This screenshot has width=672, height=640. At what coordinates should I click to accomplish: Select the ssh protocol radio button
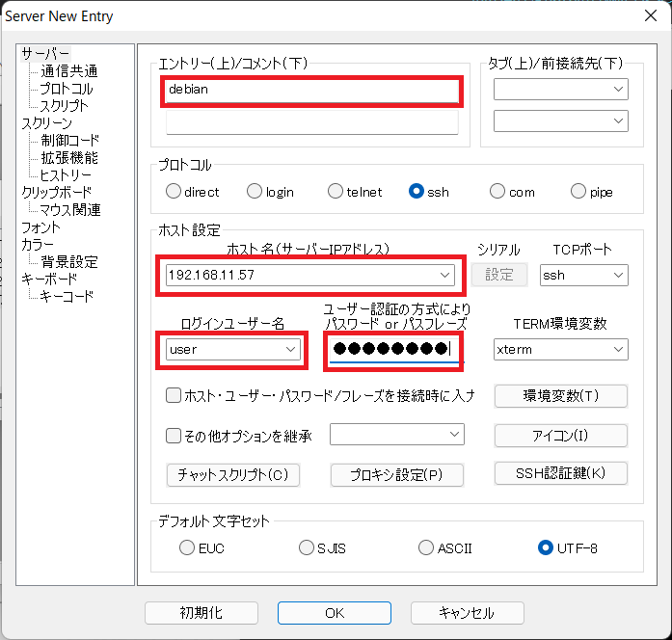click(417, 191)
